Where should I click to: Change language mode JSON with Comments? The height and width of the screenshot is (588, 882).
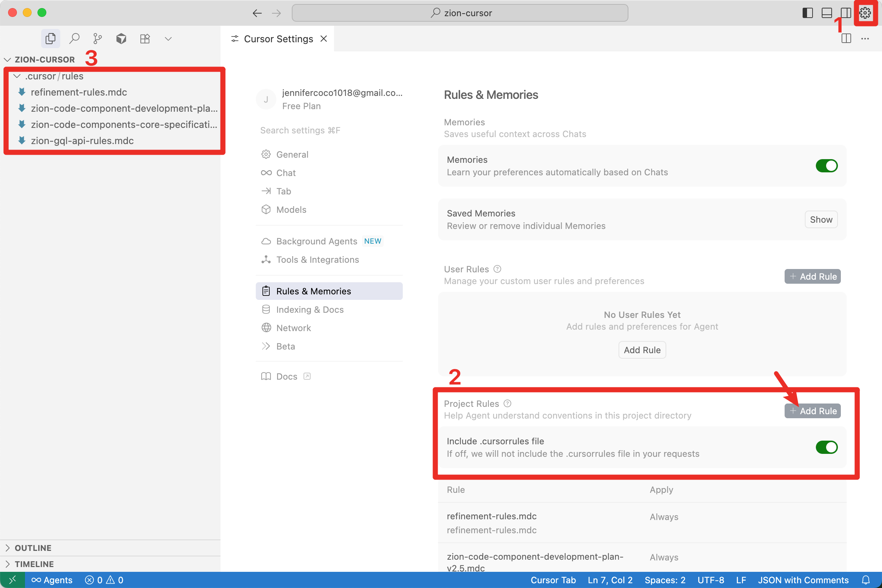pyautogui.click(x=803, y=580)
